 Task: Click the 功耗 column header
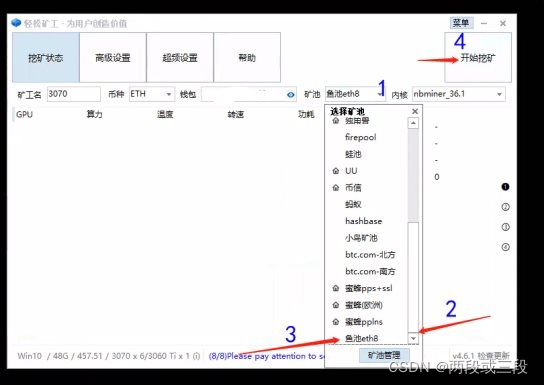click(x=306, y=114)
